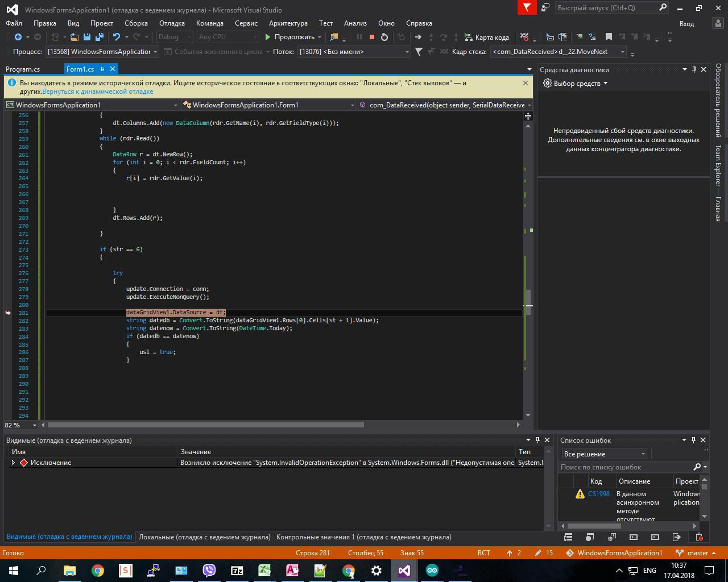This screenshot has height=582, width=728.
Task: Click the feedback flag notification icon
Action: point(527,7)
